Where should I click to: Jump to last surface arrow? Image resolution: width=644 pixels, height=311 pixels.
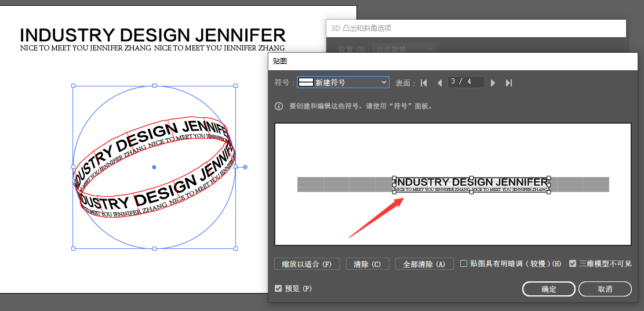(509, 83)
